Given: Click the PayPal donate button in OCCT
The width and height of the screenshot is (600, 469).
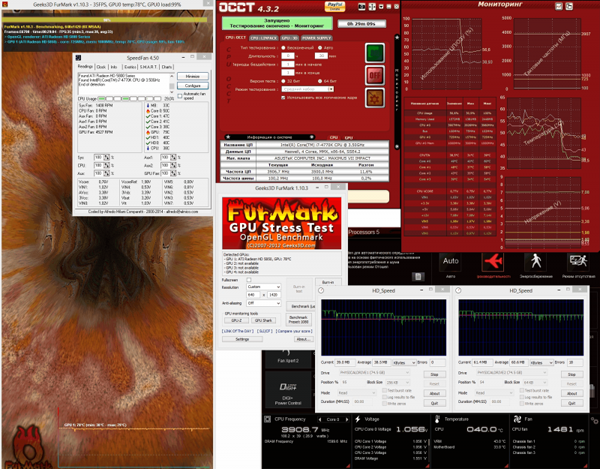Looking at the screenshot, I should click(335, 7).
